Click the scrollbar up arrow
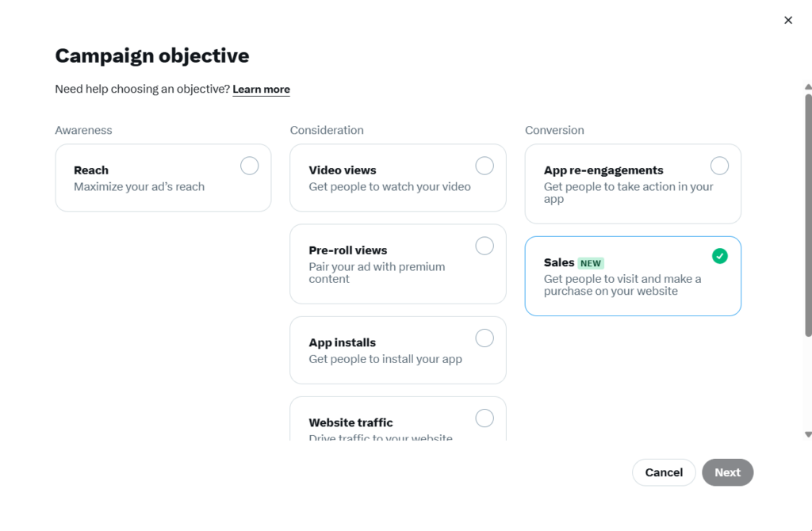 point(808,87)
